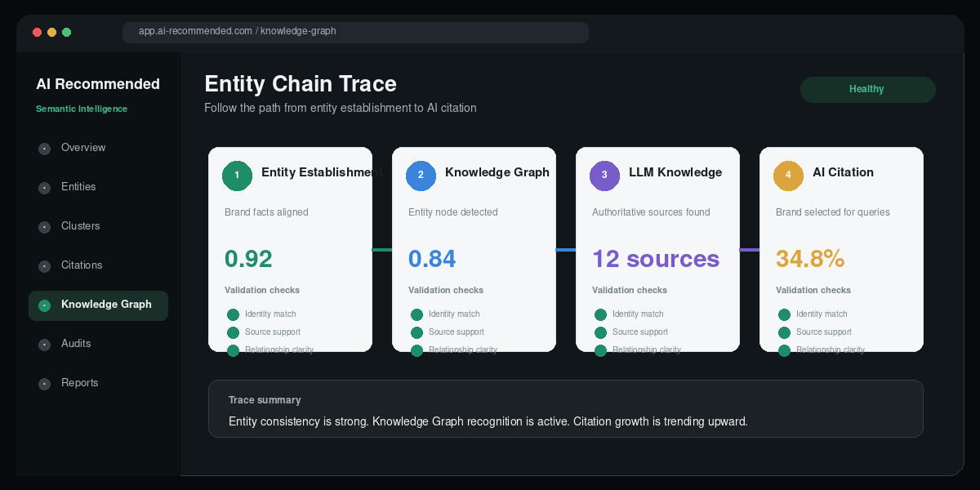Click the Knowledge Graph card title

(497, 172)
